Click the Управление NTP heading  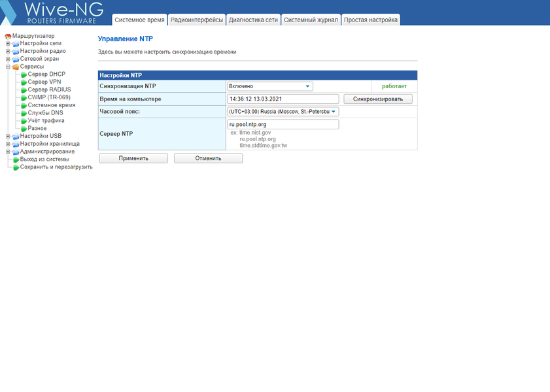125,39
